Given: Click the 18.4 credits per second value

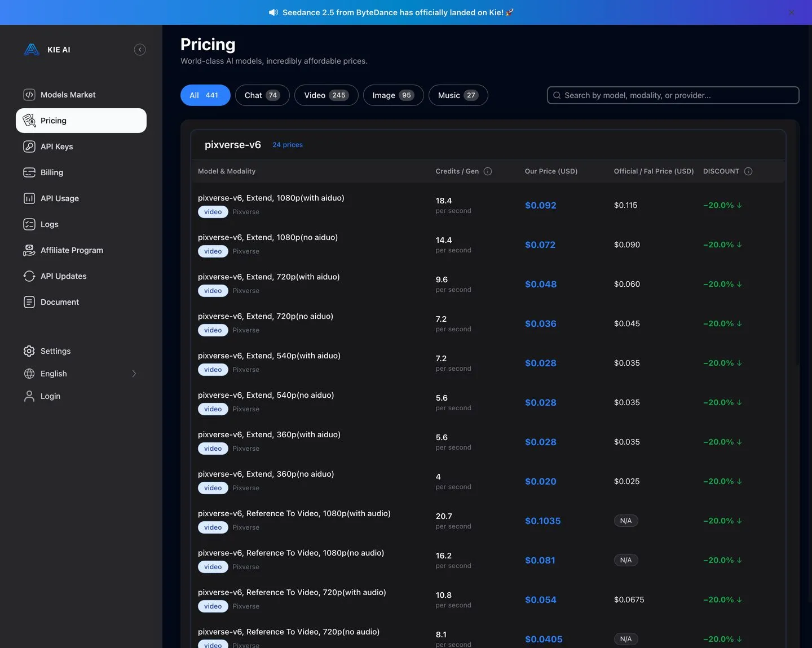Looking at the screenshot, I should (444, 201).
